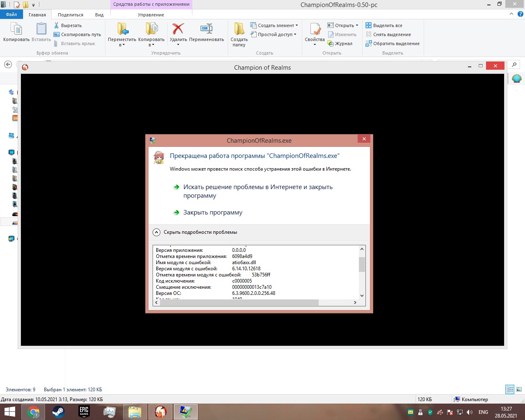Click the OS version 6.3.9600.2.0.0.256.48
This screenshot has width=525, height=420.
253,293
